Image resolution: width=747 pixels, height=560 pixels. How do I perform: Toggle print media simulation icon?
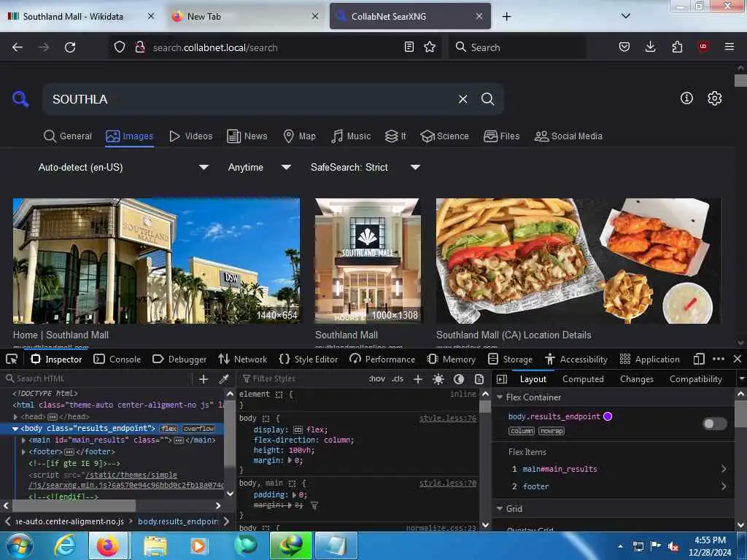(x=479, y=379)
